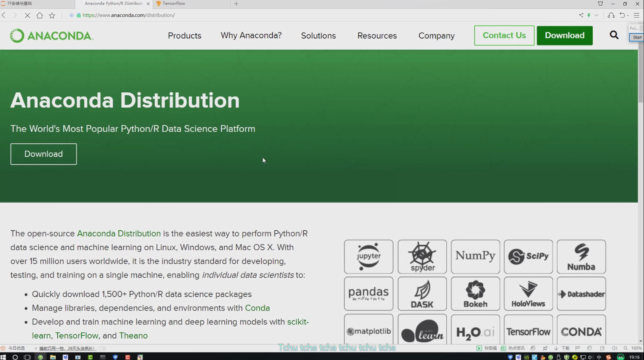Click the taskbar clock 19:16
Viewport: 644px width, 360px height.
pos(634,357)
